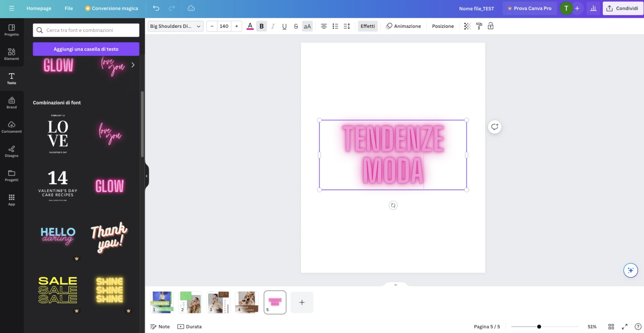Open the 51% zoom level

592,327
